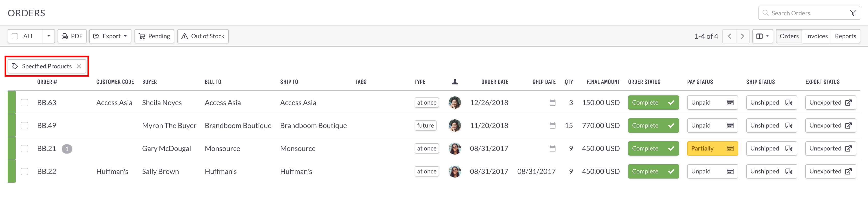The image size is (868, 201).
Task: Click Partially pay status for BB.21
Action: (x=712, y=148)
